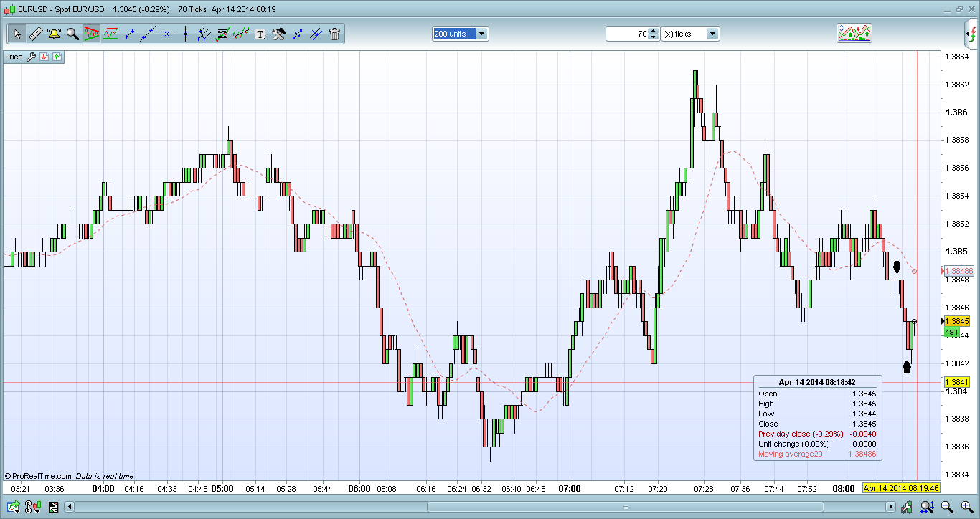Select the magnifying glass zoom tool
Viewport: 980px width, 519px height.
(x=72, y=34)
